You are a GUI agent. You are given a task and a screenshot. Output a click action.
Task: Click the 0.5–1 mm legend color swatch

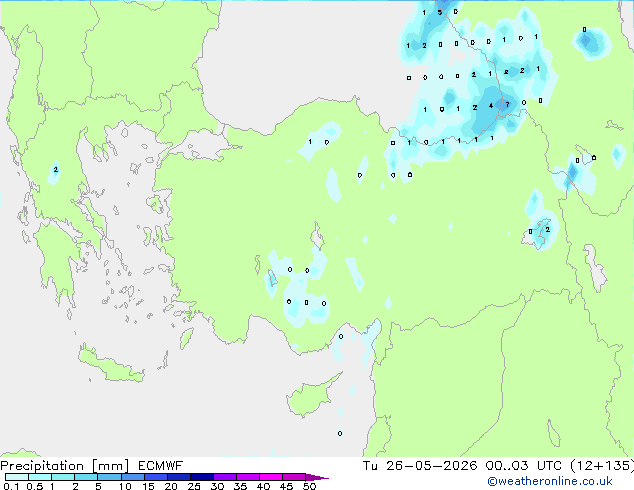point(40,477)
